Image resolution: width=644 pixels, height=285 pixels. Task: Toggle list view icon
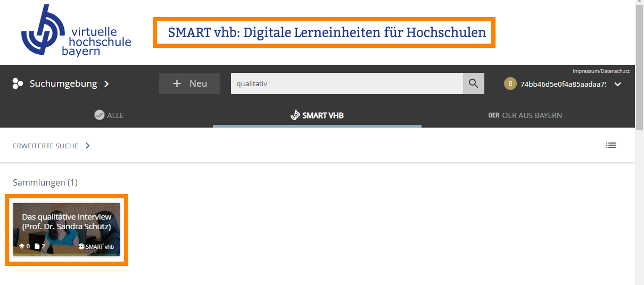[x=611, y=145]
